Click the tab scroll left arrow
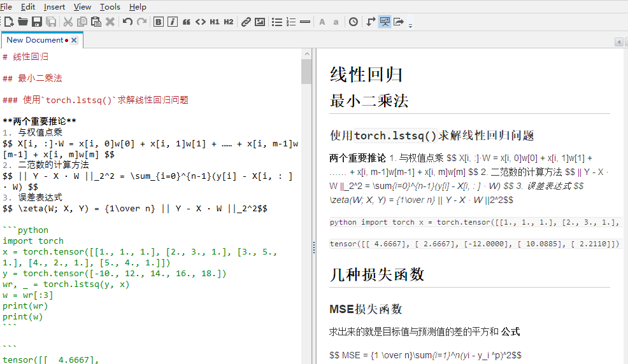This screenshot has width=628, height=364. [x=619, y=42]
